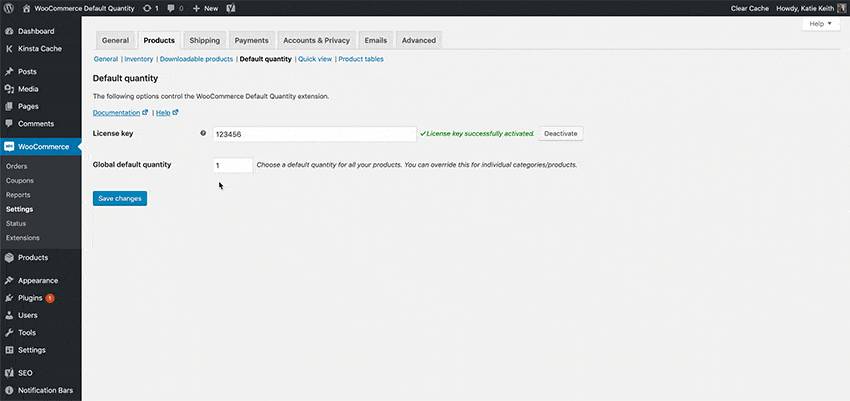Select the Products settings tab

[159, 41]
